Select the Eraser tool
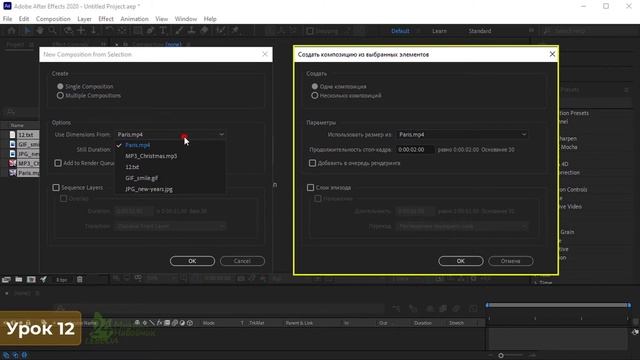 point(204,31)
